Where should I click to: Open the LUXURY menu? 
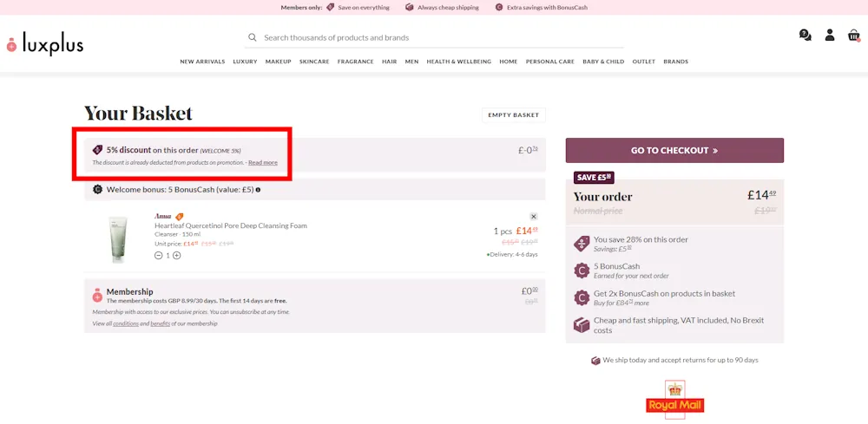246,62
